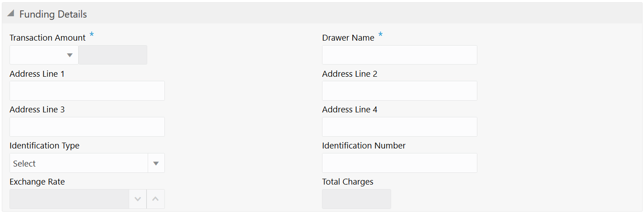Screen dimensions: 644x213
Task: Open the Identification Type dropdown arrow
Action: pos(156,163)
